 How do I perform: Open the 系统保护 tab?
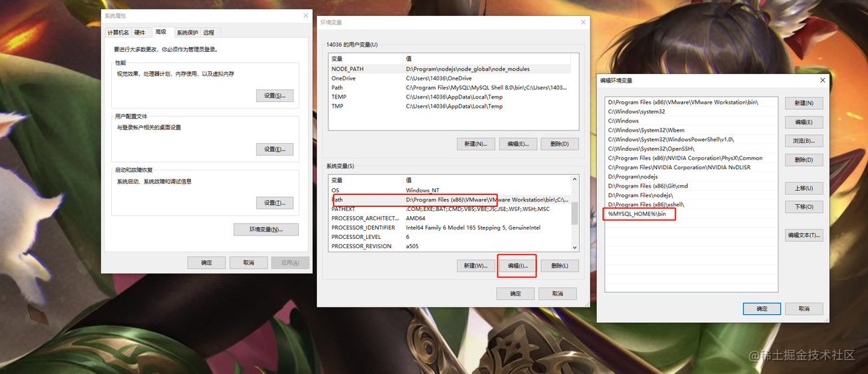[x=187, y=33]
